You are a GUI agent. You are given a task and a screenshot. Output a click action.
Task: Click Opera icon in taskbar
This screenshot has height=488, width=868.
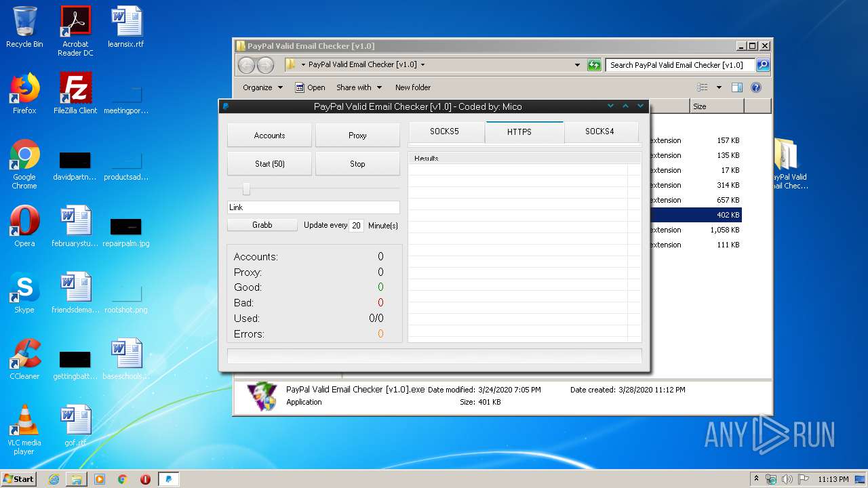point(145,479)
